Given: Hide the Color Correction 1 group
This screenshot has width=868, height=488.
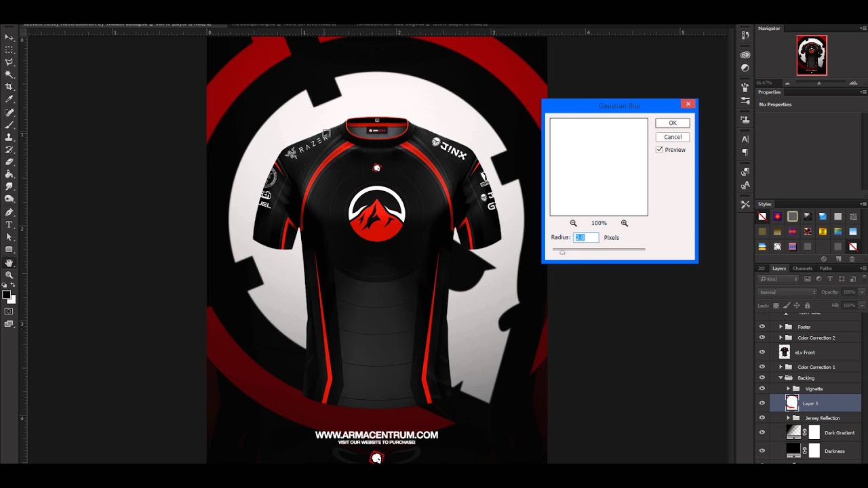Looking at the screenshot, I should [762, 367].
